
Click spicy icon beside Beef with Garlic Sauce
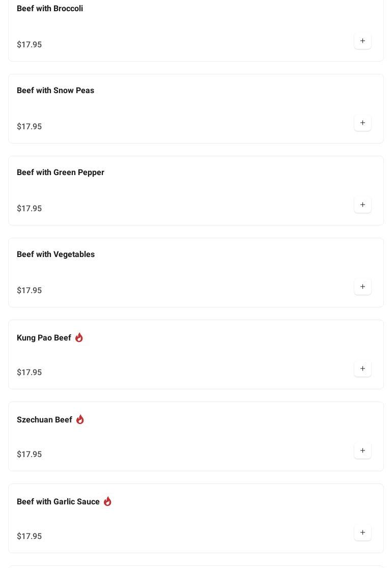(x=107, y=501)
